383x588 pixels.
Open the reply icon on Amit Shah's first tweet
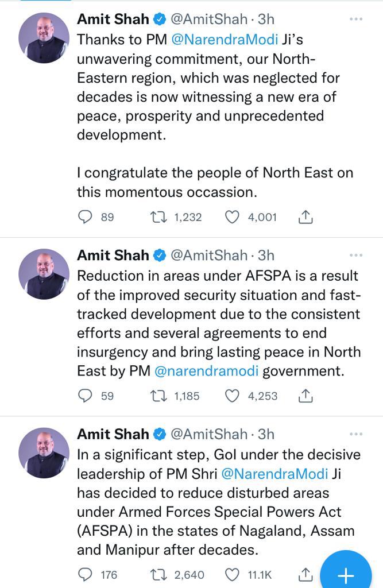point(84,217)
